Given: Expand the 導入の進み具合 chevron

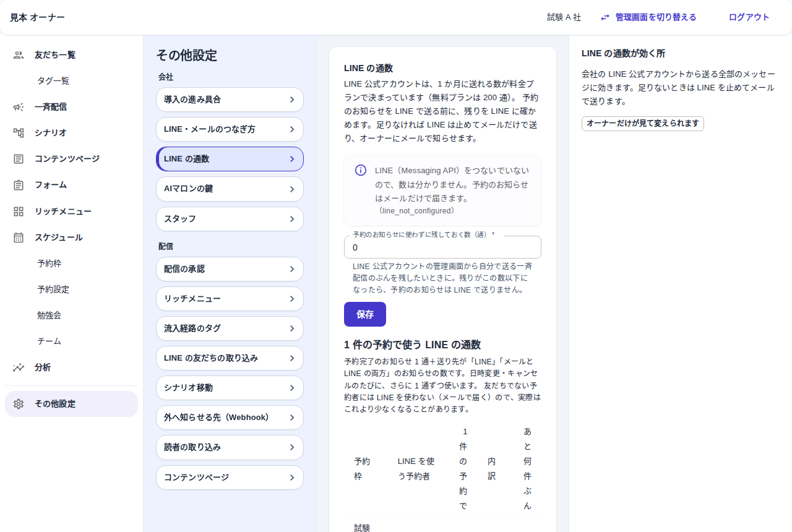Looking at the screenshot, I should pyautogui.click(x=292, y=100).
